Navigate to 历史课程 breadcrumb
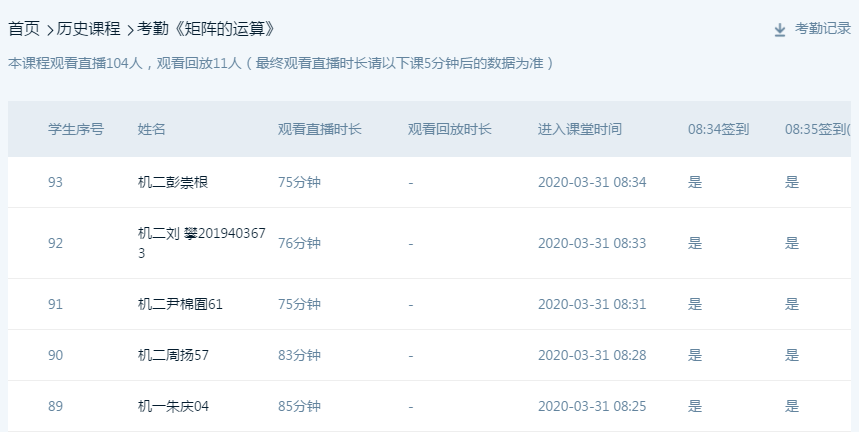Image resolution: width=859 pixels, height=432 pixels. click(88, 29)
